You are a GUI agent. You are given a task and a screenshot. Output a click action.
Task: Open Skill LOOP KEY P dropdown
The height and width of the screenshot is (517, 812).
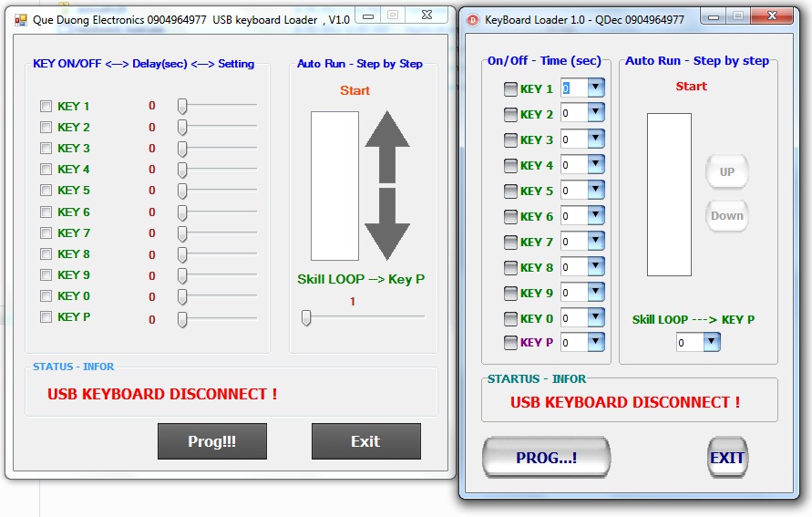tap(712, 342)
